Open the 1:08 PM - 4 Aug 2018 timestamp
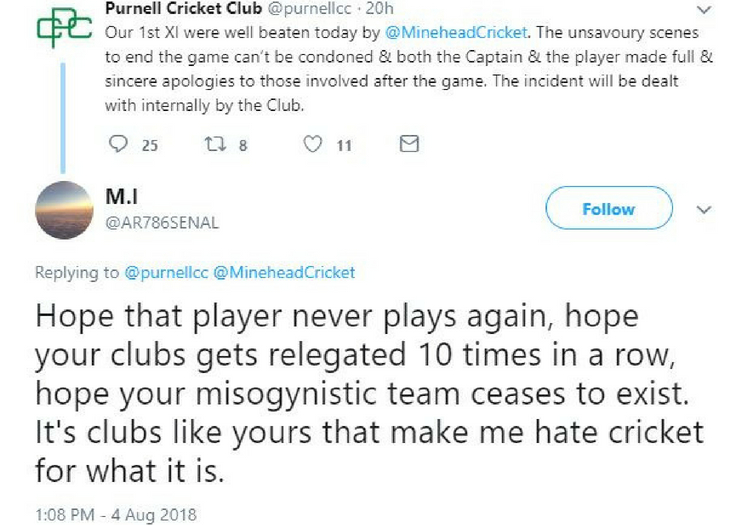This screenshot has width=750, height=525. [116, 515]
